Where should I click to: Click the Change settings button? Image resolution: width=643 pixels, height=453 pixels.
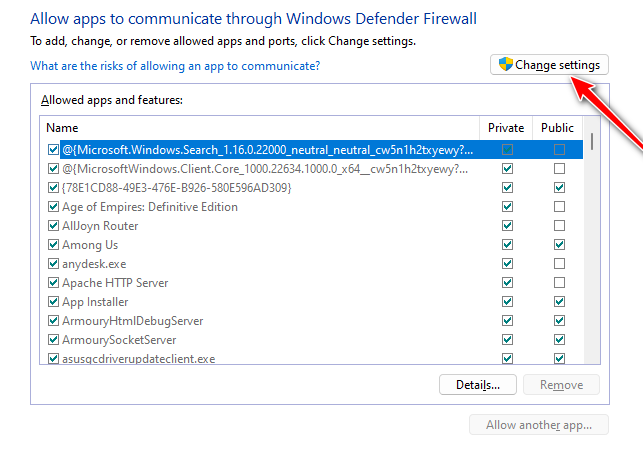(x=549, y=65)
